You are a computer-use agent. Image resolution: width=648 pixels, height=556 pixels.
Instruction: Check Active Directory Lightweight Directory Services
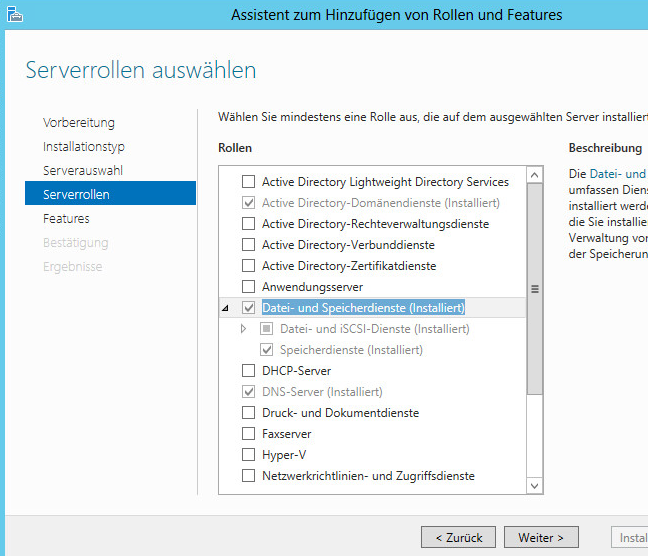(x=248, y=181)
